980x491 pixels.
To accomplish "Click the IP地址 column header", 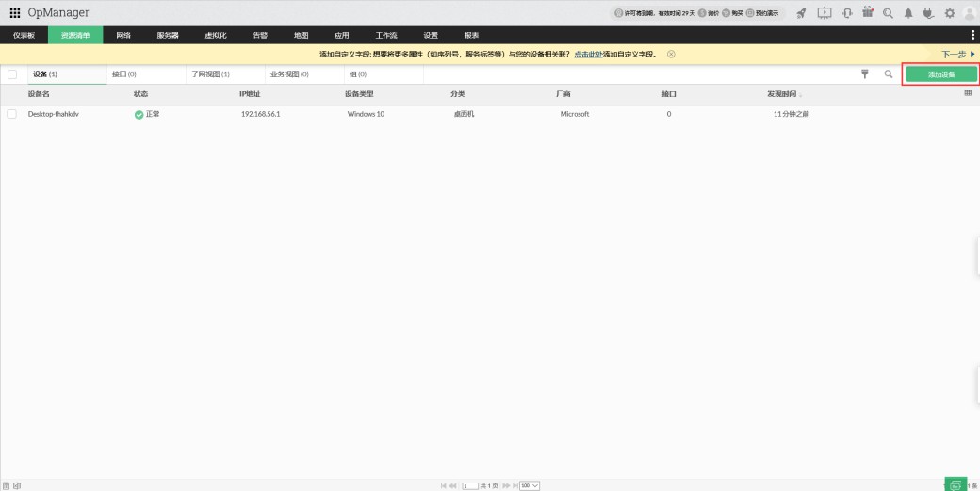I will (x=250, y=93).
